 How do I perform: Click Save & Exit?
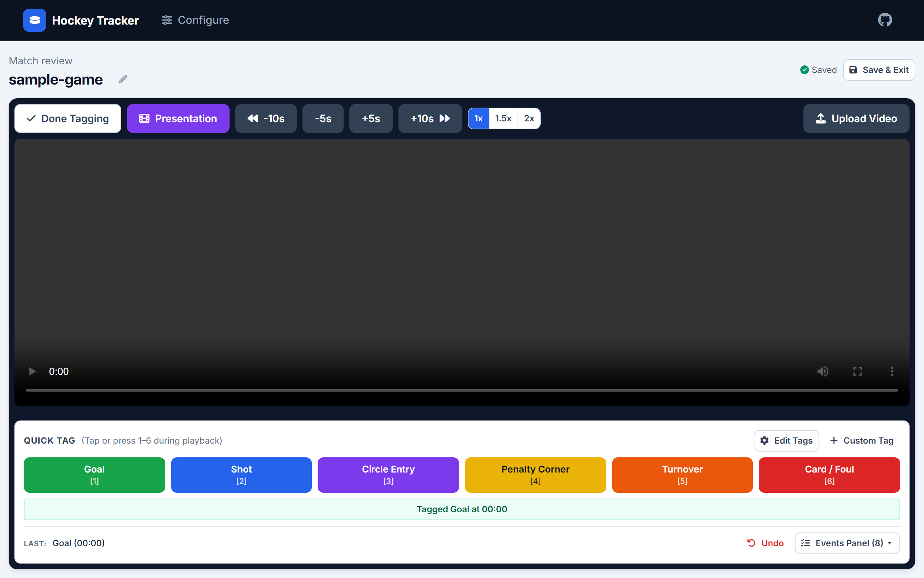tap(879, 70)
